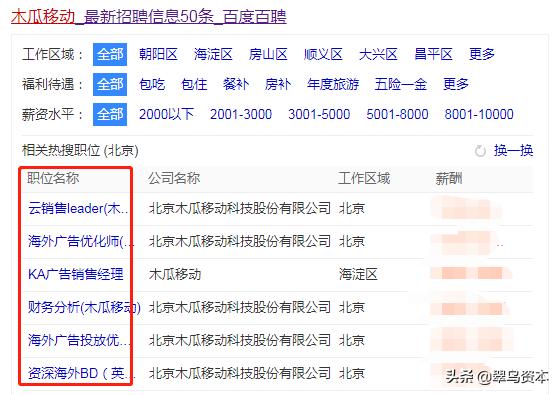This screenshot has width=560, height=395.
Task: Filter benefits by 年度旅游
Action: tap(333, 84)
